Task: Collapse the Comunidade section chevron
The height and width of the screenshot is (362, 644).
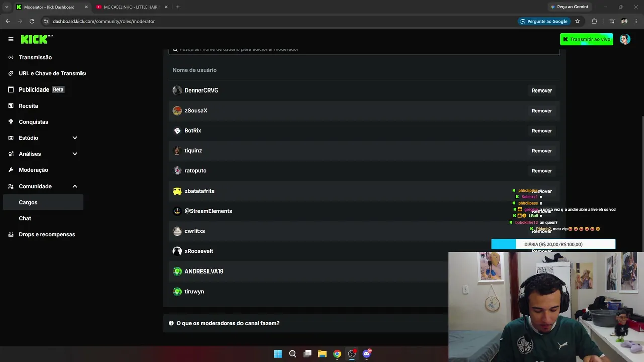Action: [75, 186]
